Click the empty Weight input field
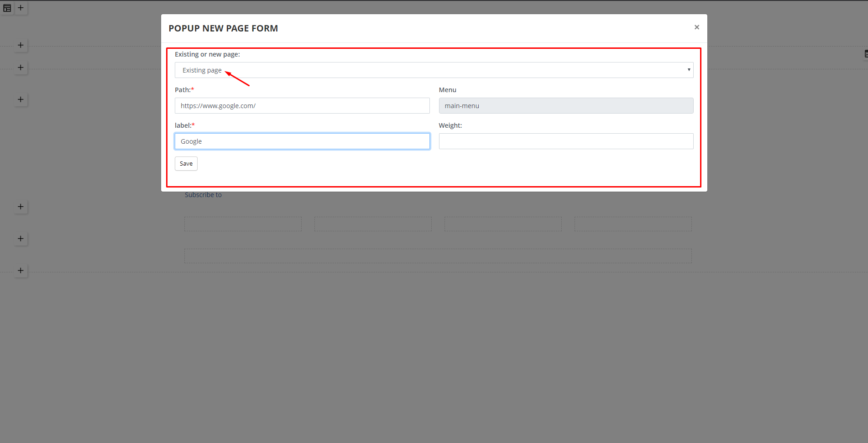The image size is (868, 443). coord(566,141)
